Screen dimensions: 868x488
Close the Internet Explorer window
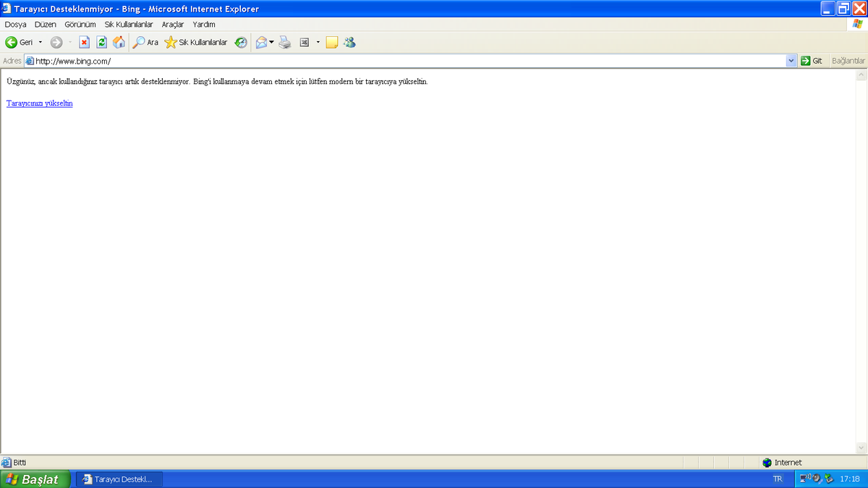click(859, 9)
